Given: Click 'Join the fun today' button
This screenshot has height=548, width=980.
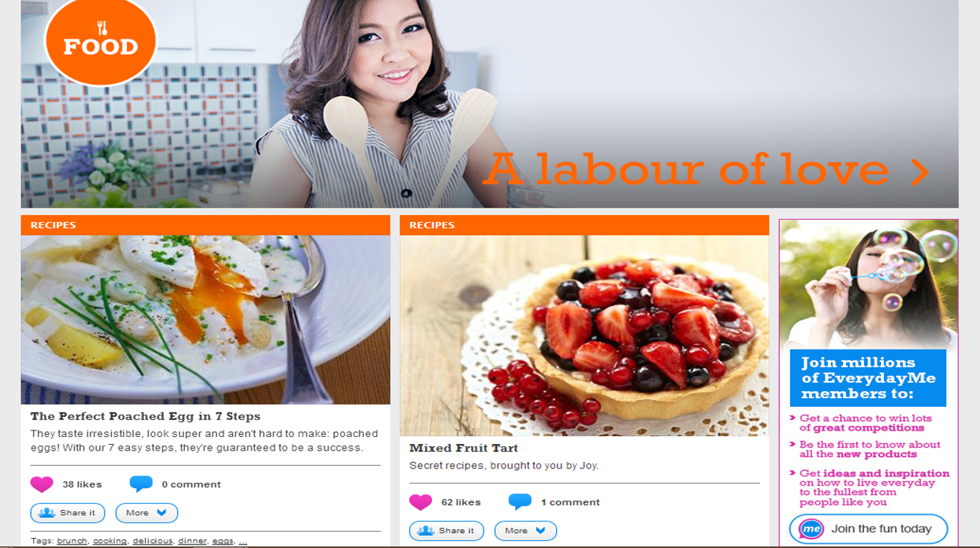Looking at the screenshot, I should [x=868, y=529].
